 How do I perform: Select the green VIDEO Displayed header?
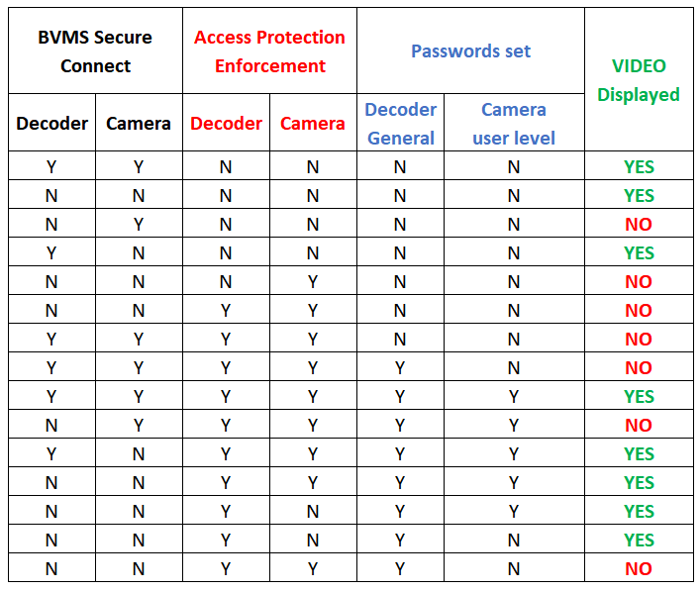coord(639,80)
